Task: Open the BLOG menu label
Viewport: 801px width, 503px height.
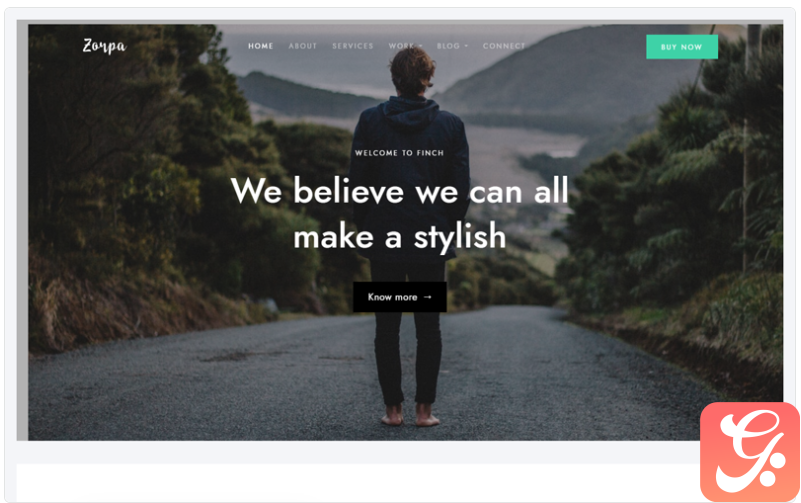Action: pyautogui.click(x=448, y=46)
